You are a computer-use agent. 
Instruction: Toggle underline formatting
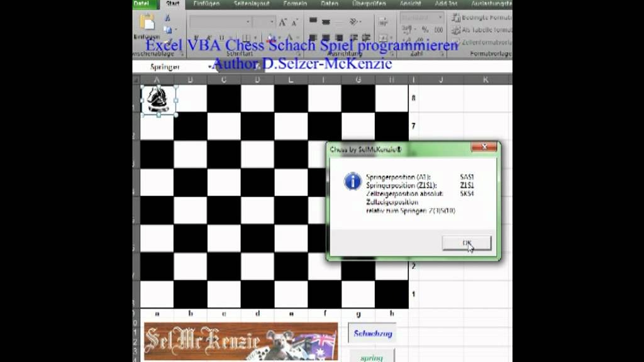click(222, 37)
